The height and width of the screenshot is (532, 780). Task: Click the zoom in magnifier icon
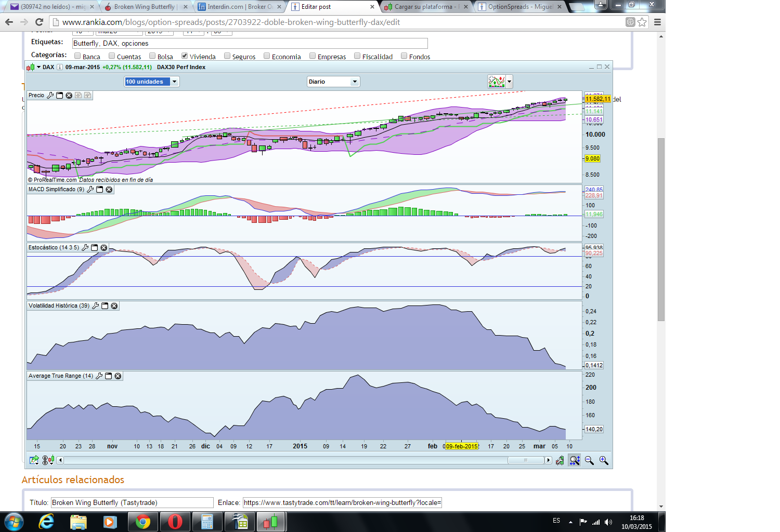(604, 460)
